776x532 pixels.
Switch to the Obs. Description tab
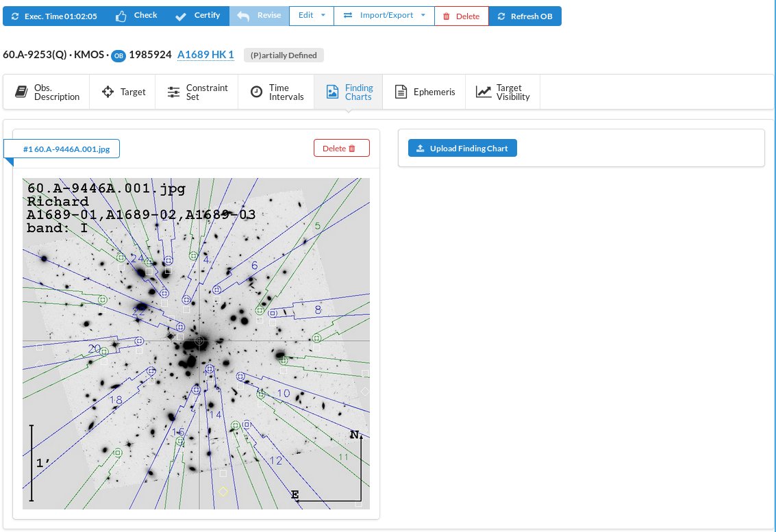(x=47, y=92)
